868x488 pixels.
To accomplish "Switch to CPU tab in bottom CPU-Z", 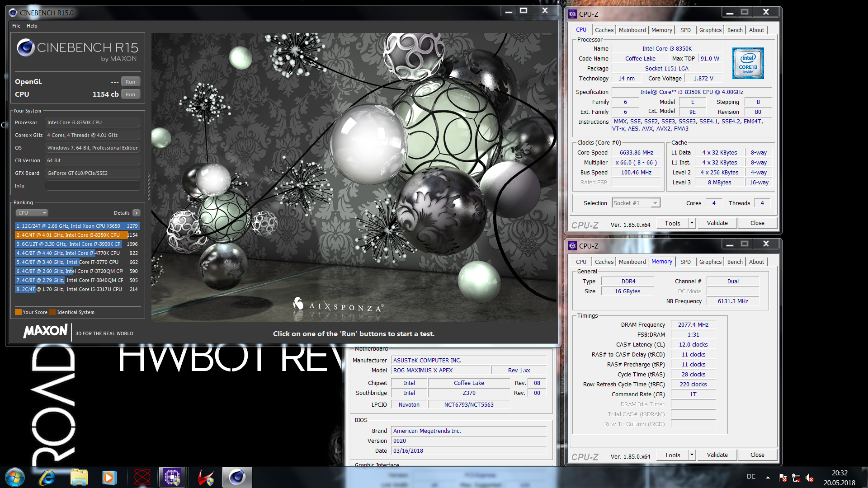I will 581,262.
